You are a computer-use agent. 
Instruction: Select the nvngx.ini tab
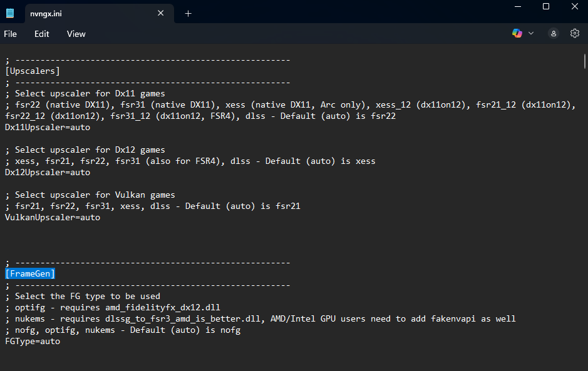pos(100,14)
